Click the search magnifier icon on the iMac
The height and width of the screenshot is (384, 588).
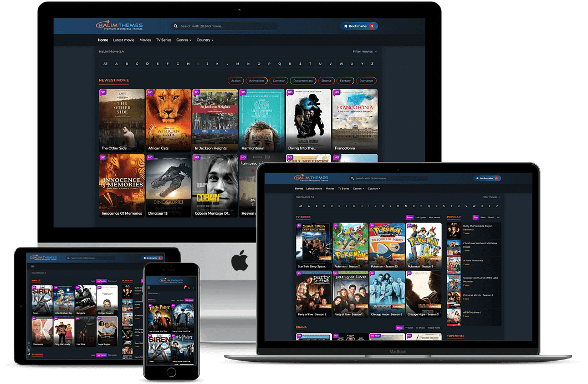tap(176, 26)
